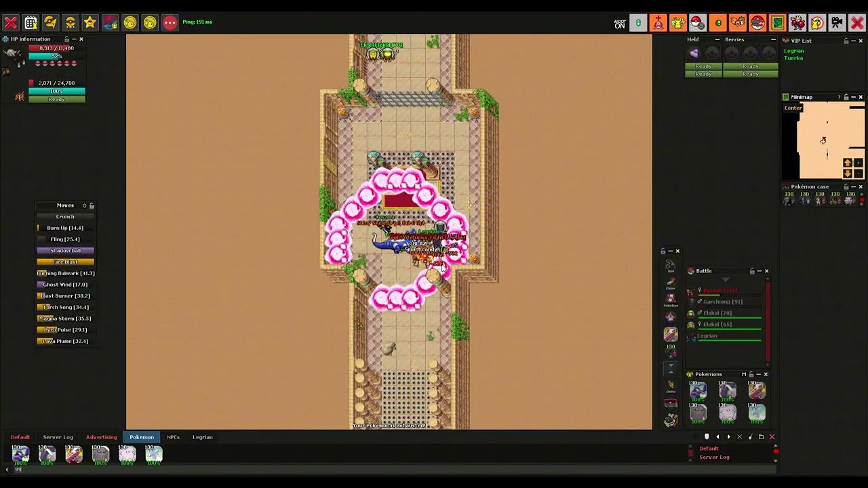Open the calendar daily rewards icon
The image size is (868, 488).
[31, 23]
